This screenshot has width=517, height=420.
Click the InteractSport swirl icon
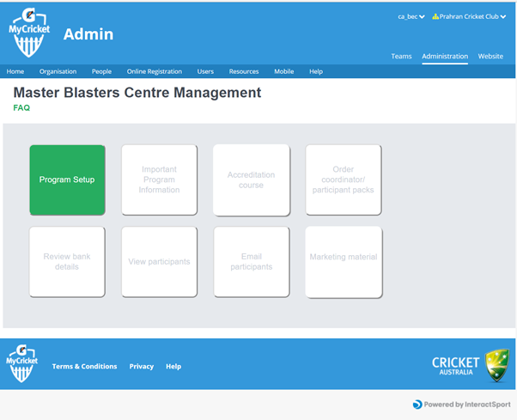(x=417, y=405)
